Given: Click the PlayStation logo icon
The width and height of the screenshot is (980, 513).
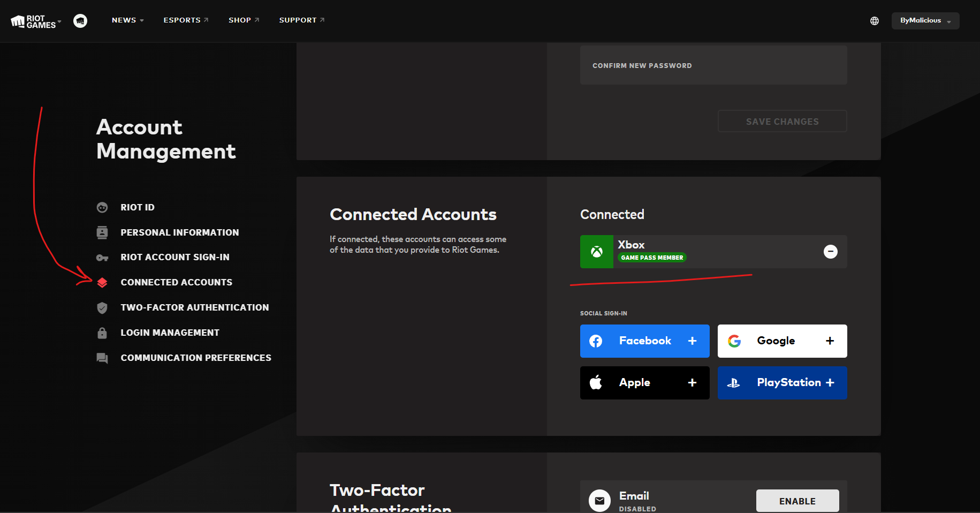Looking at the screenshot, I should [x=733, y=383].
